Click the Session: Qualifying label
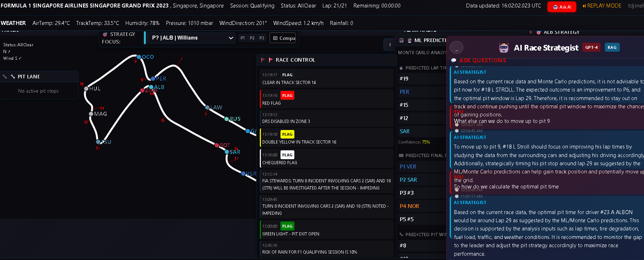The height and width of the screenshot is (260, 644). tap(252, 6)
